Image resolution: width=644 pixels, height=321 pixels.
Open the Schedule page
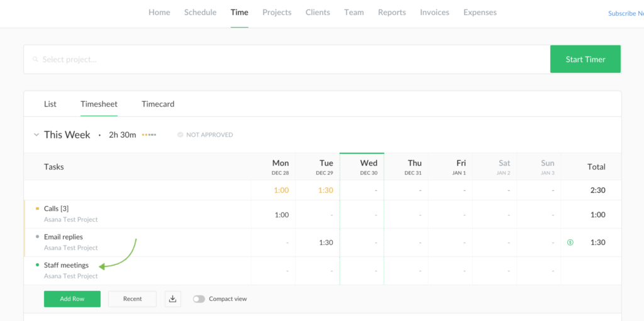click(201, 13)
